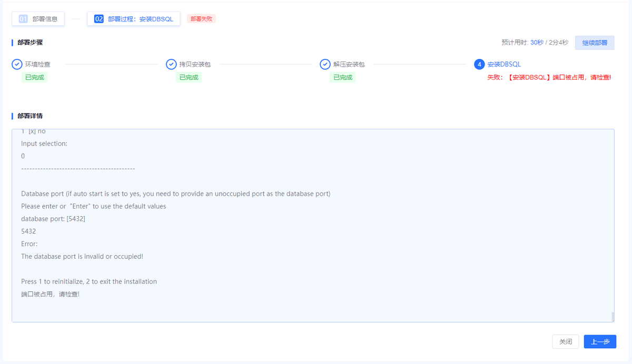Screen dimensions: 632x364
Task: Click the step 4 number circle icon
Action: (479, 64)
